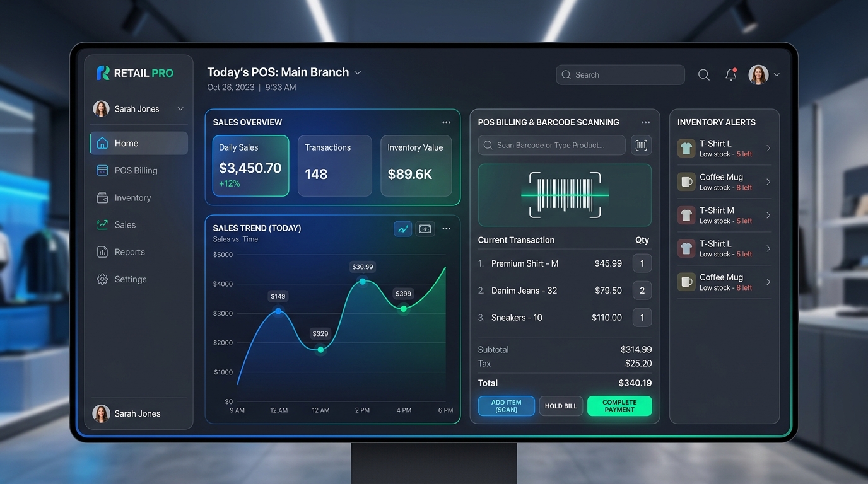
Task: Go to Home in the sidebar
Action: point(139,143)
